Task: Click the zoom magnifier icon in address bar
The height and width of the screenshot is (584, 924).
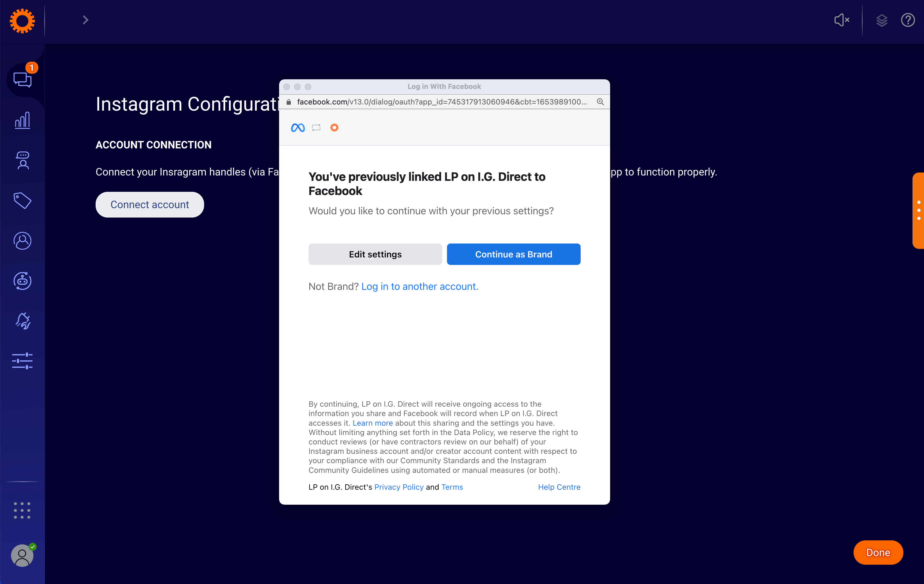Action: [x=600, y=102]
